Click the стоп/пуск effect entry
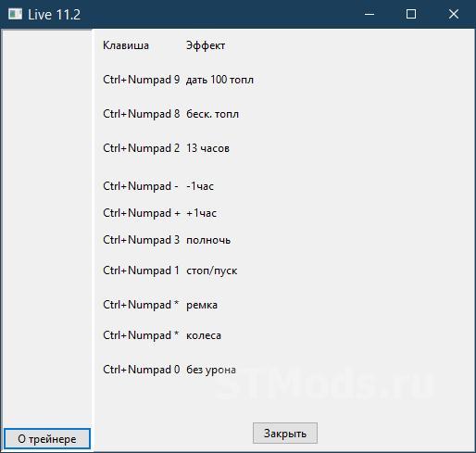The height and width of the screenshot is (453, 476). point(212,271)
